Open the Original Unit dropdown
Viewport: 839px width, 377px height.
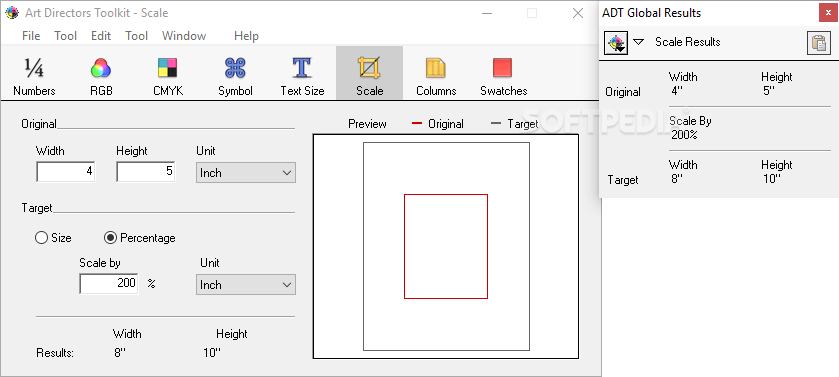pyautogui.click(x=246, y=173)
